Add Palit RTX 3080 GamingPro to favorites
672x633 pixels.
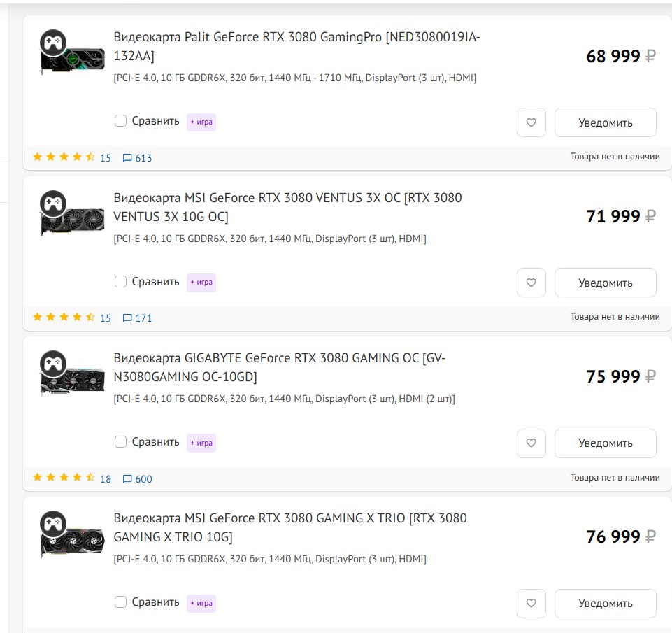[x=531, y=122]
